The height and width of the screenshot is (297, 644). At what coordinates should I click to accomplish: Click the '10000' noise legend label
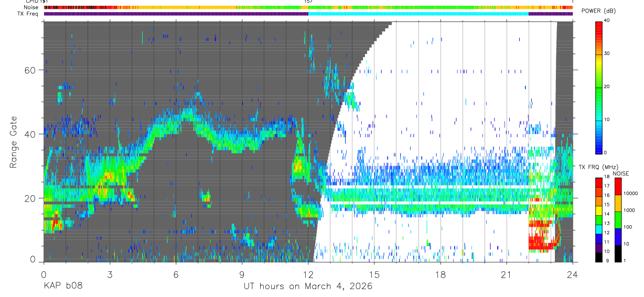[x=631, y=193]
